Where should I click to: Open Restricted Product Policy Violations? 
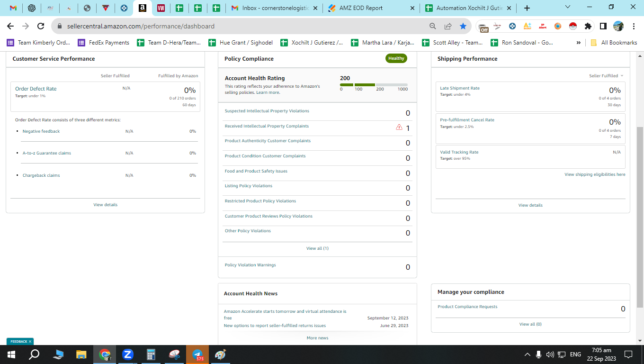click(x=260, y=201)
